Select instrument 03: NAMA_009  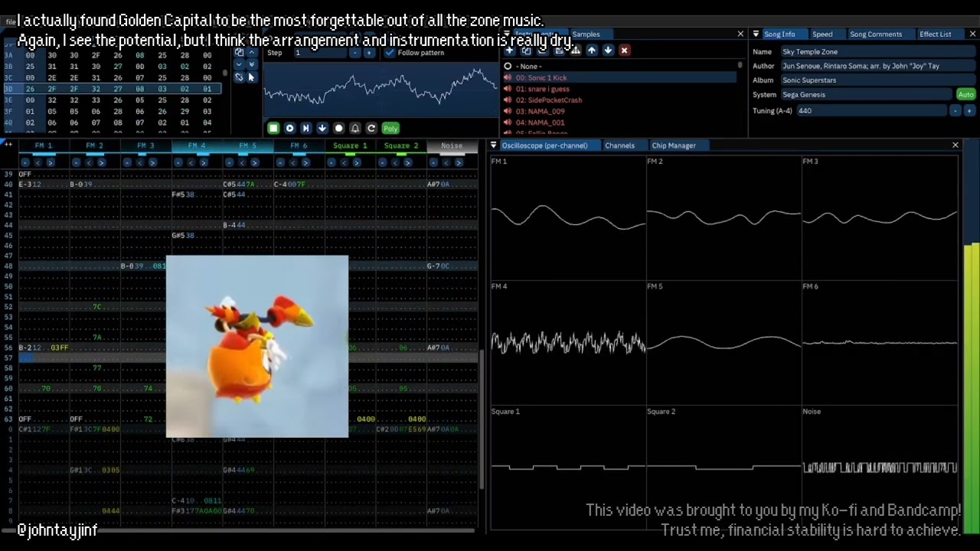[619, 111]
